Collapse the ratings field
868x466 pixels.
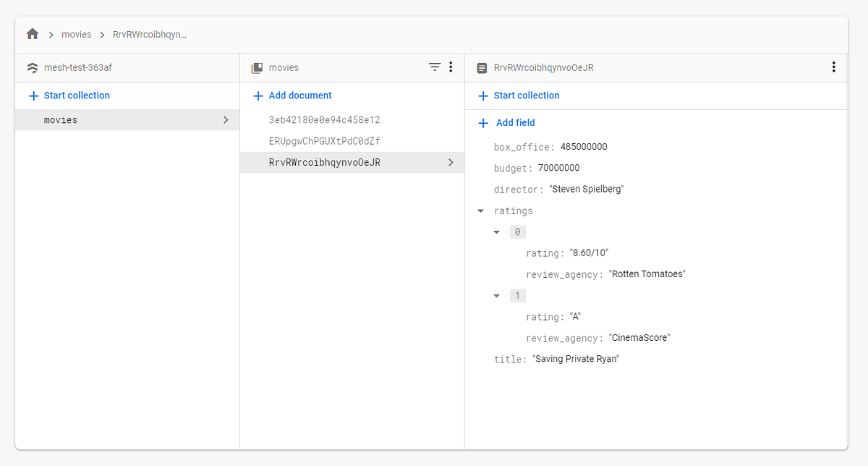(480, 211)
